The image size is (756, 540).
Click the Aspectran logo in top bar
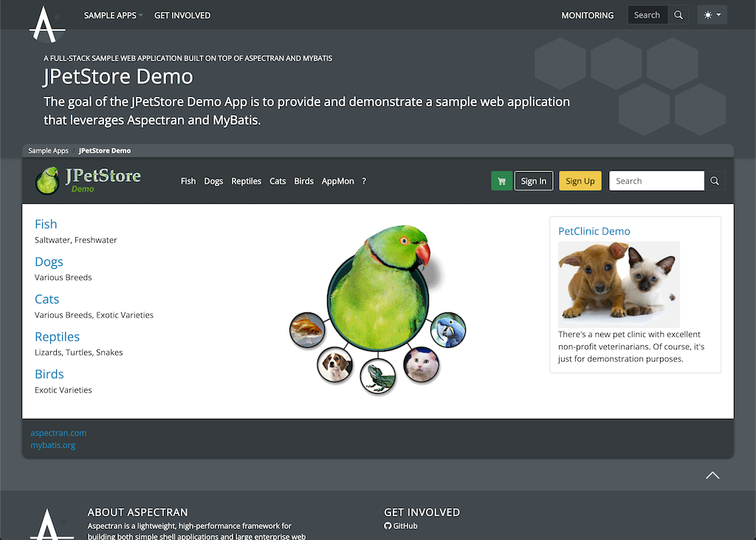click(47, 24)
